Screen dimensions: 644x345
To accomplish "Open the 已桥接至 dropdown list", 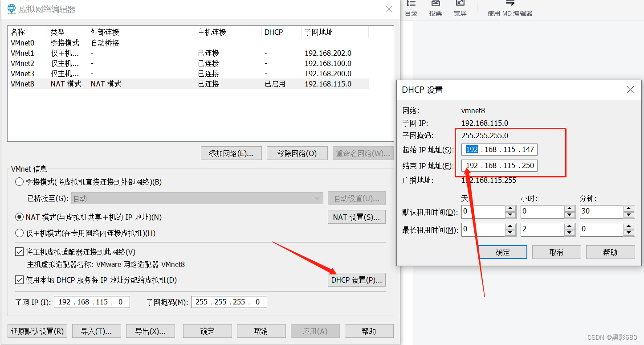I will 317,198.
